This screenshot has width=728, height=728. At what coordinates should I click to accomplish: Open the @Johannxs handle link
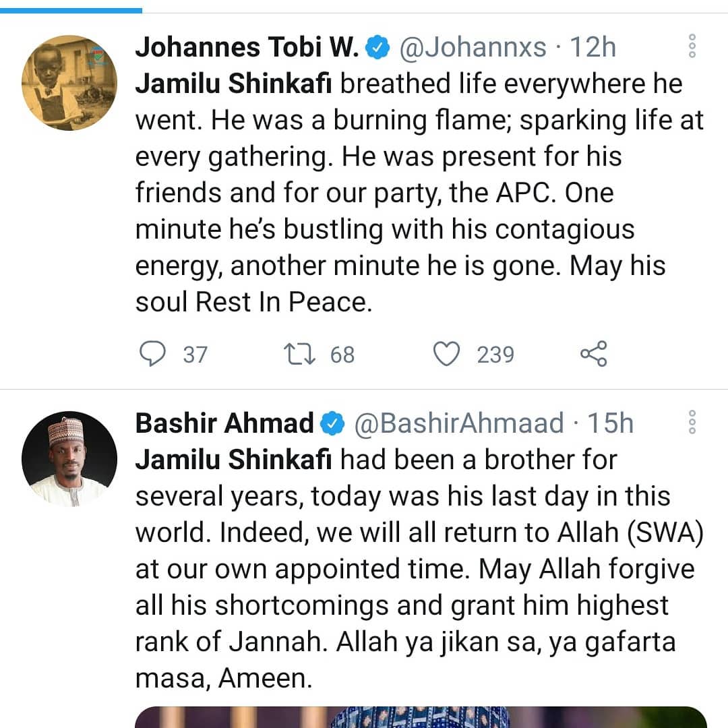pyautogui.click(x=473, y=48)
